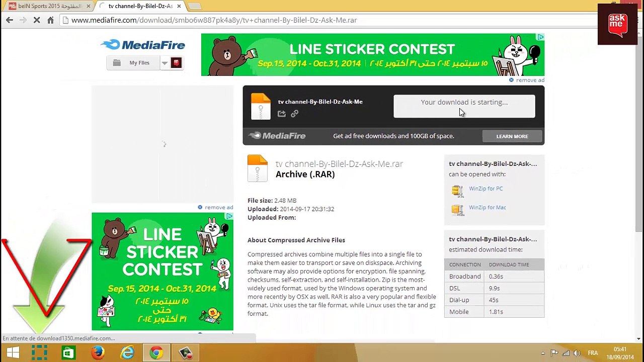Click the WinZip icon beside WinZip for PC
Viewport: 644px width, 362px height.
457,191
